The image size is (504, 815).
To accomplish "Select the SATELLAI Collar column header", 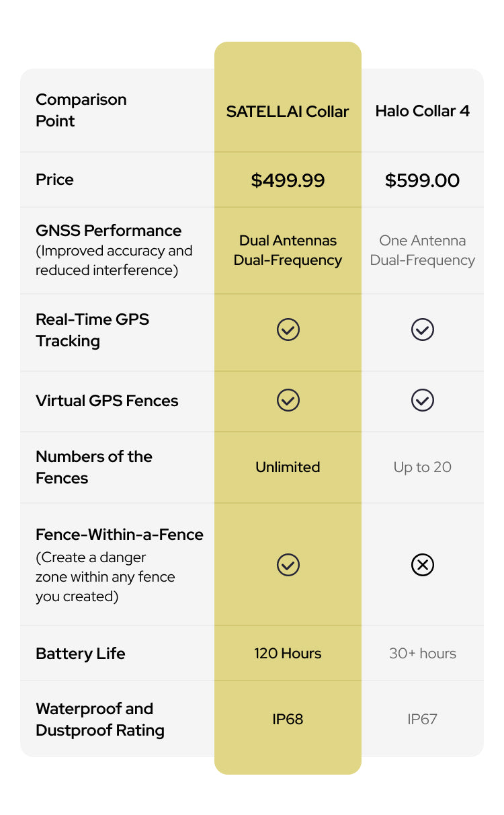I will pos(288,112).
